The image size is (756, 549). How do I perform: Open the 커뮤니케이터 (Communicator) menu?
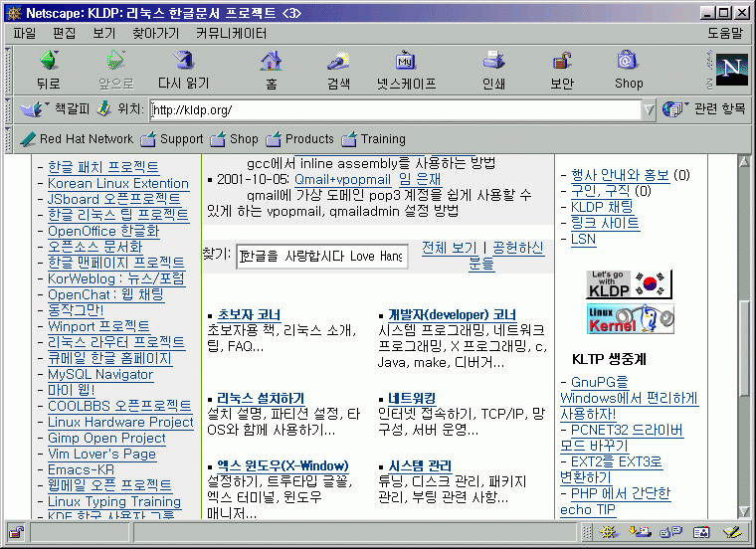coord(231,33)
